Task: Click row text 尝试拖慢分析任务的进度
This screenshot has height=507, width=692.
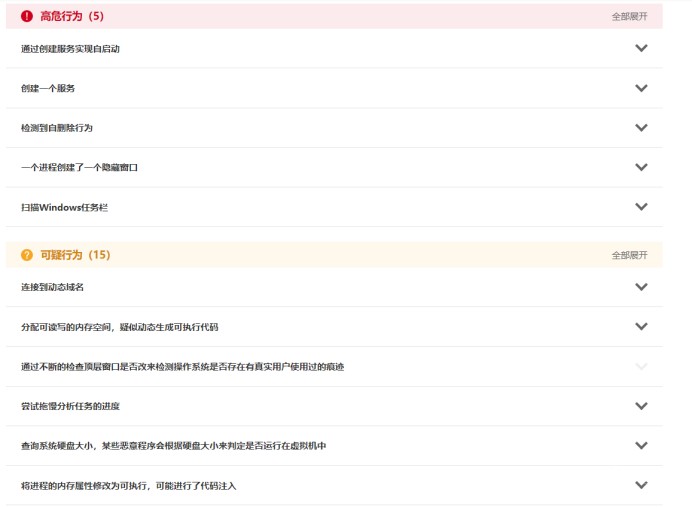Action: coord(70,406)
